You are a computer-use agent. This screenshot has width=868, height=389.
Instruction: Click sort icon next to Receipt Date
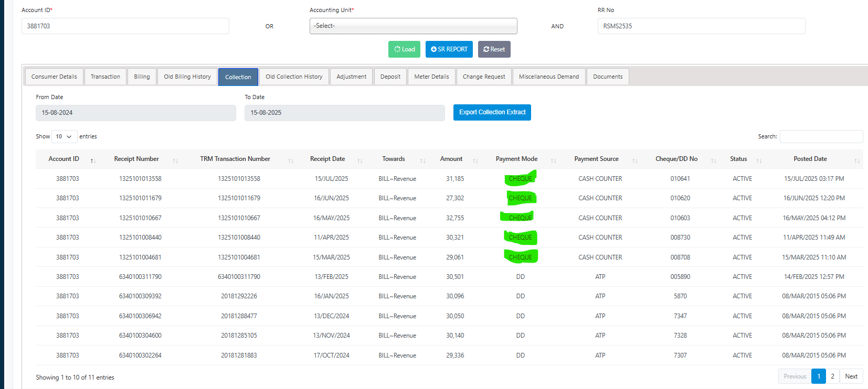coord(360,160)
